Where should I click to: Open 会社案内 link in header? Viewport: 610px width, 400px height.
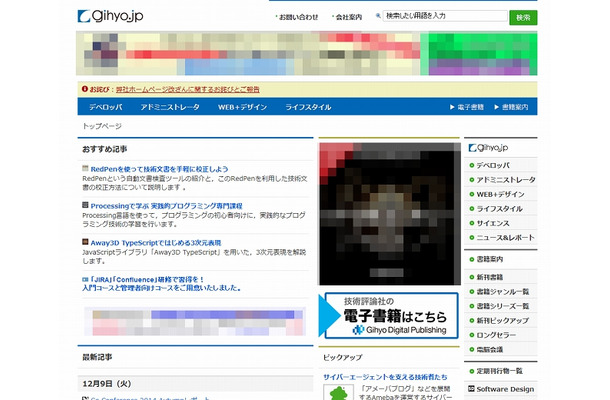click(349, 17)
